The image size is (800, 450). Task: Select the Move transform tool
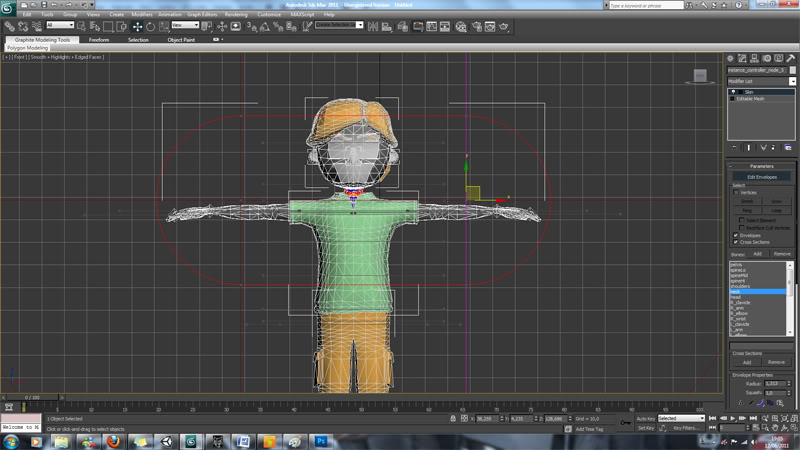pyautogui.click(x=137, y=26)
